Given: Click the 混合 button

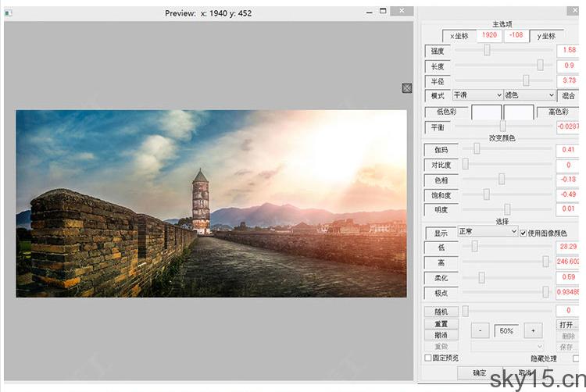Looking at the screenshot, I should point(568,96).
